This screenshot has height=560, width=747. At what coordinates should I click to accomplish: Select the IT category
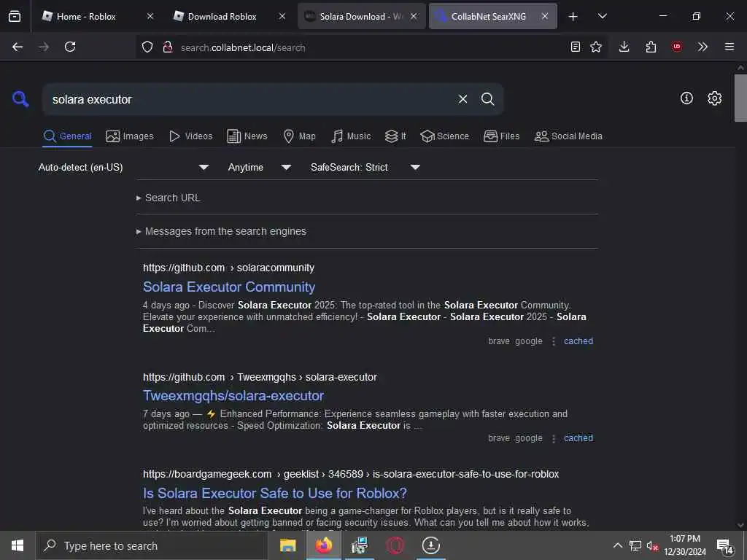coord(395,136)
